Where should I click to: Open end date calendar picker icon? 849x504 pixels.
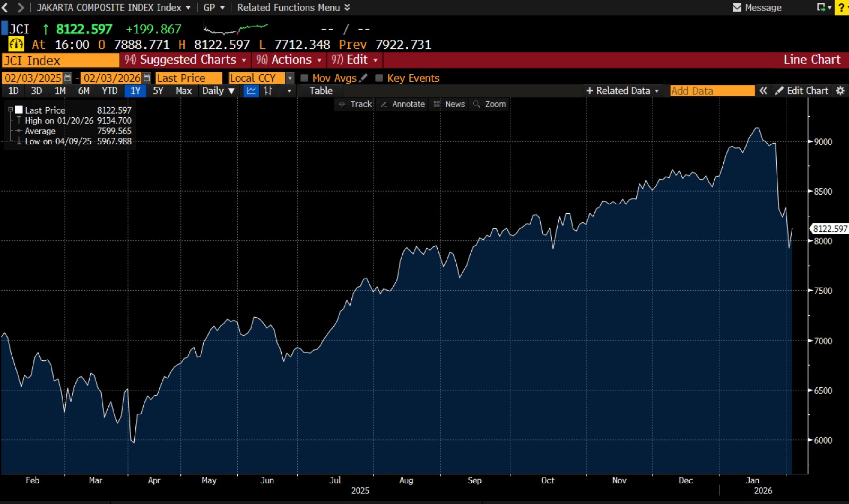(147, 78)
